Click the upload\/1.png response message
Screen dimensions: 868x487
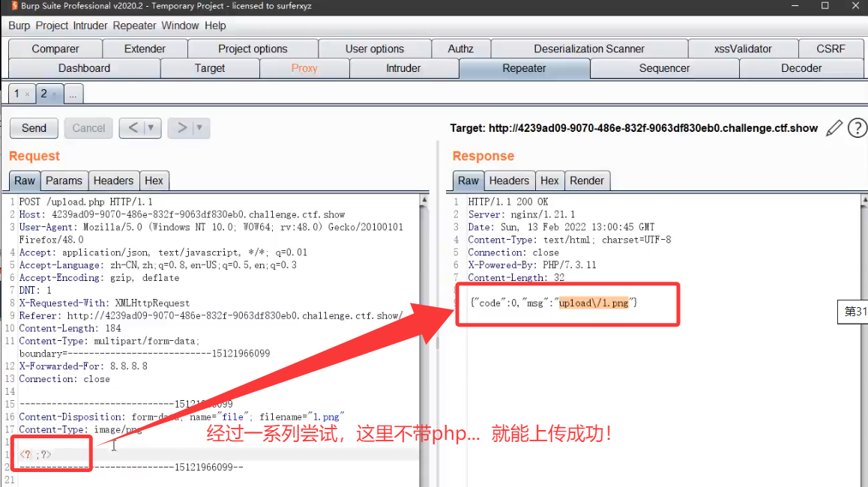tap(594, 303)
